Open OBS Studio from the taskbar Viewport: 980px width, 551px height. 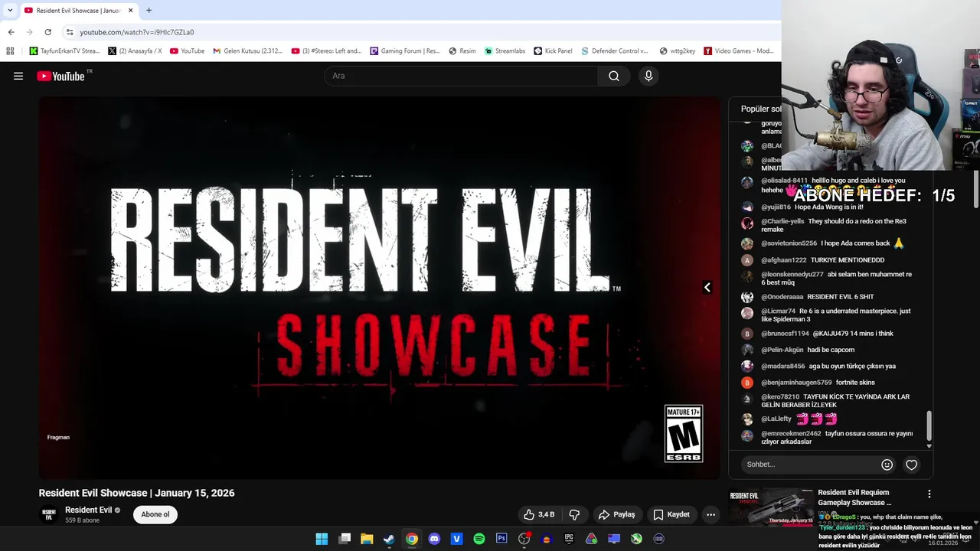[x=524, y=539]
